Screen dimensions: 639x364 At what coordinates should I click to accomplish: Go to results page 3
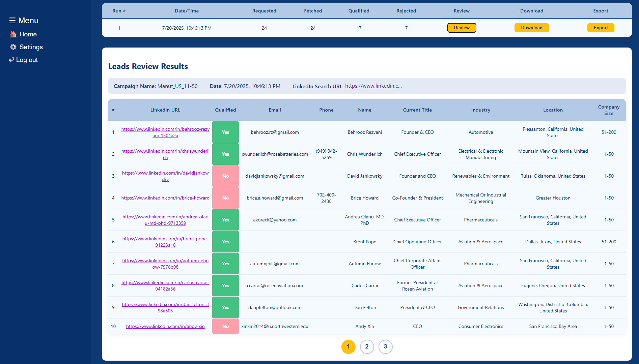pos(385,346)
